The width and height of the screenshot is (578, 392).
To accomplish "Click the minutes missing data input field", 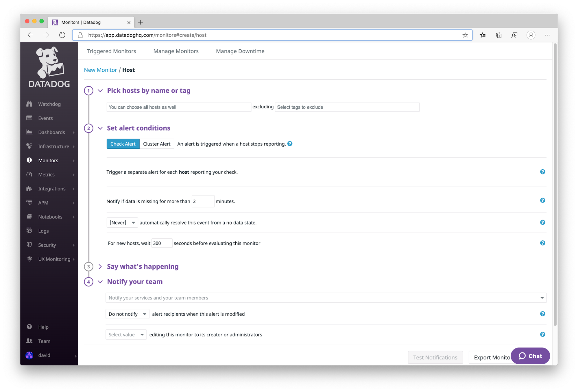I will (202, 201).
